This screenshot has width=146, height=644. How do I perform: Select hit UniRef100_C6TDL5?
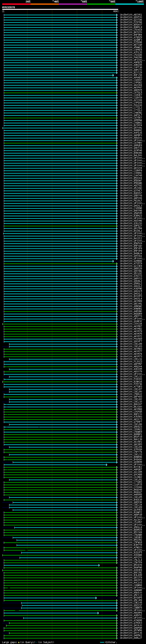click(x=131, y=93)
